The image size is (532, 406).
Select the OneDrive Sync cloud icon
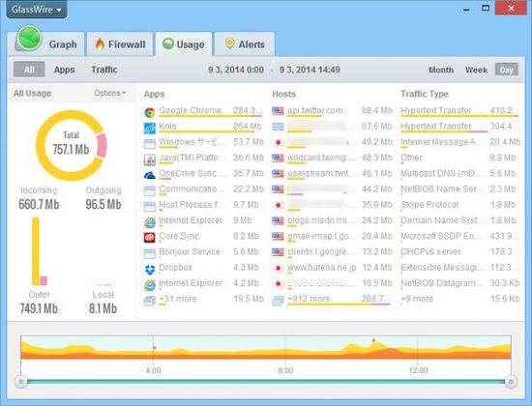[x=149, y=175]
